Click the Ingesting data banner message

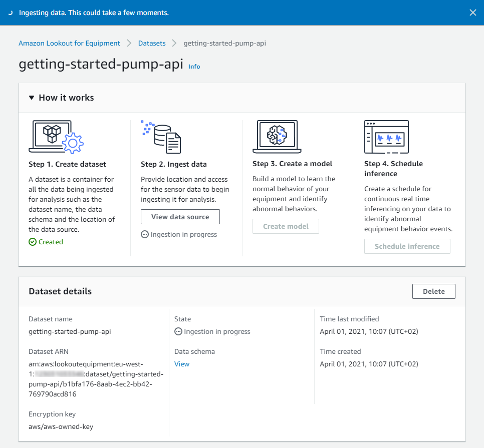coord(94,13)
